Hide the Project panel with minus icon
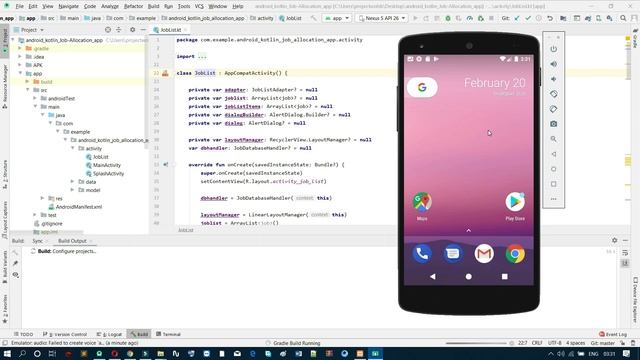Screen dimensions: 640x360 pyautogui.click(x=143, y=30)
